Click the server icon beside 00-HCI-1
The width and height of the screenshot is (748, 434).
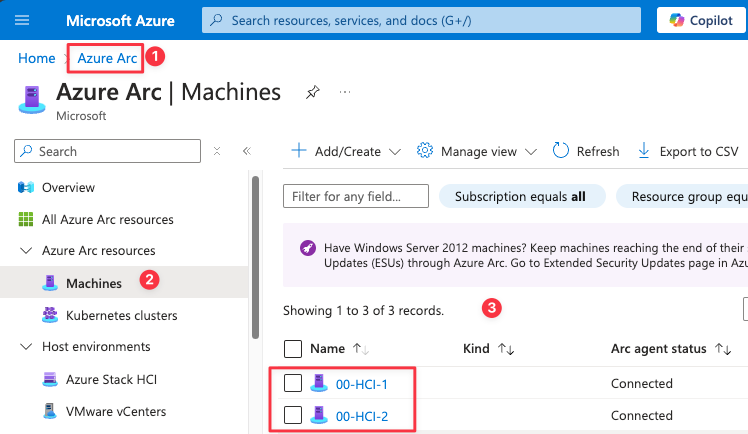point(319,383)
